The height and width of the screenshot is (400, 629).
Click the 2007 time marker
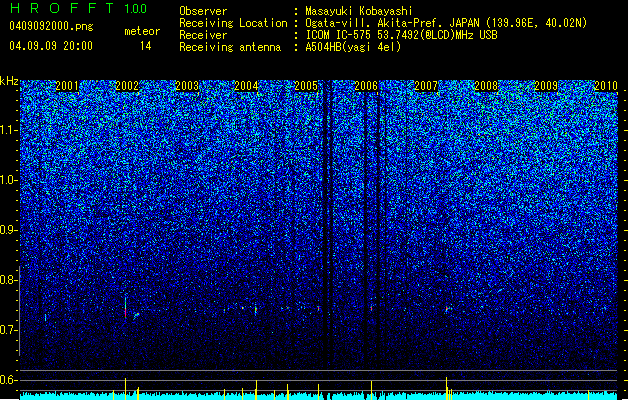[x=426, y=86]
